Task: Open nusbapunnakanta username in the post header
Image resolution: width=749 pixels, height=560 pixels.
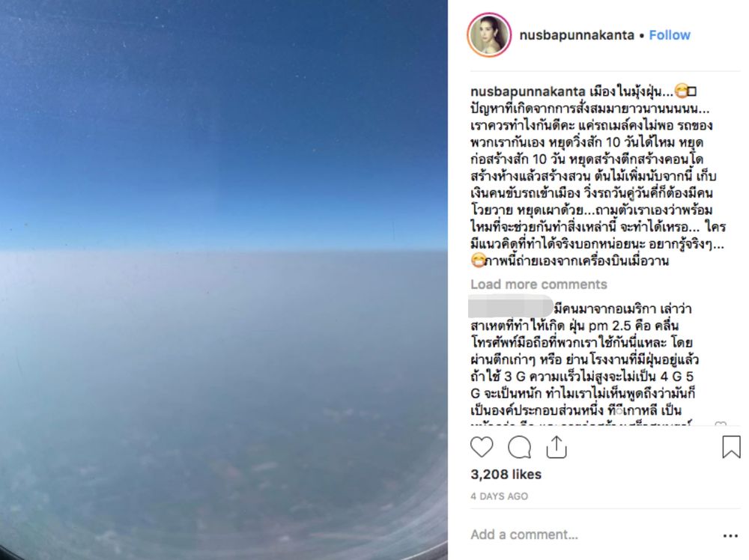Action: click(577, 35)
